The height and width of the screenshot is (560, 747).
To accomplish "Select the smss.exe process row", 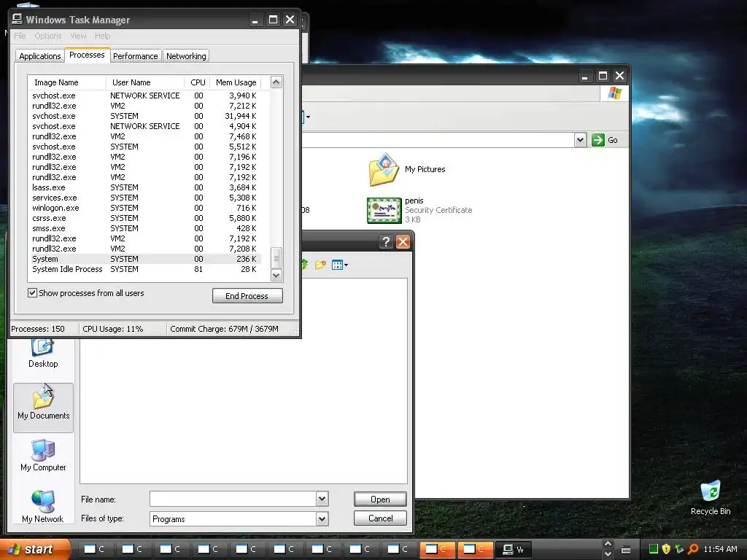I will pyautogui.click(x=145, y=228).
